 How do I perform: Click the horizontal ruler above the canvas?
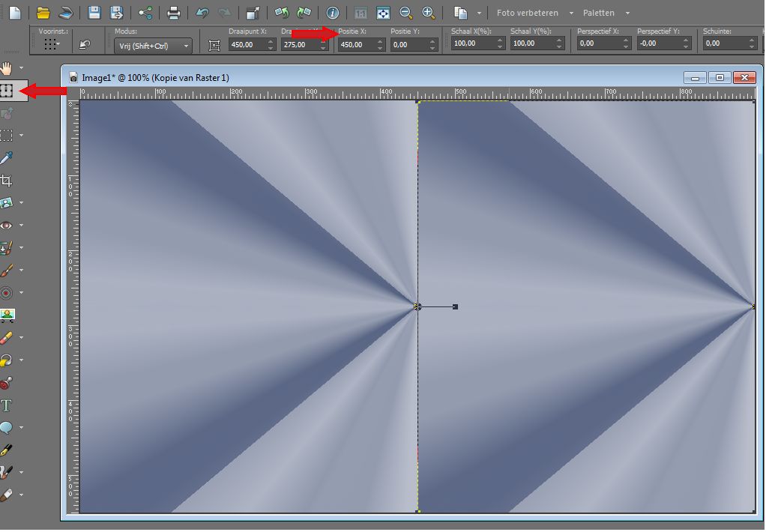[417, 94]
